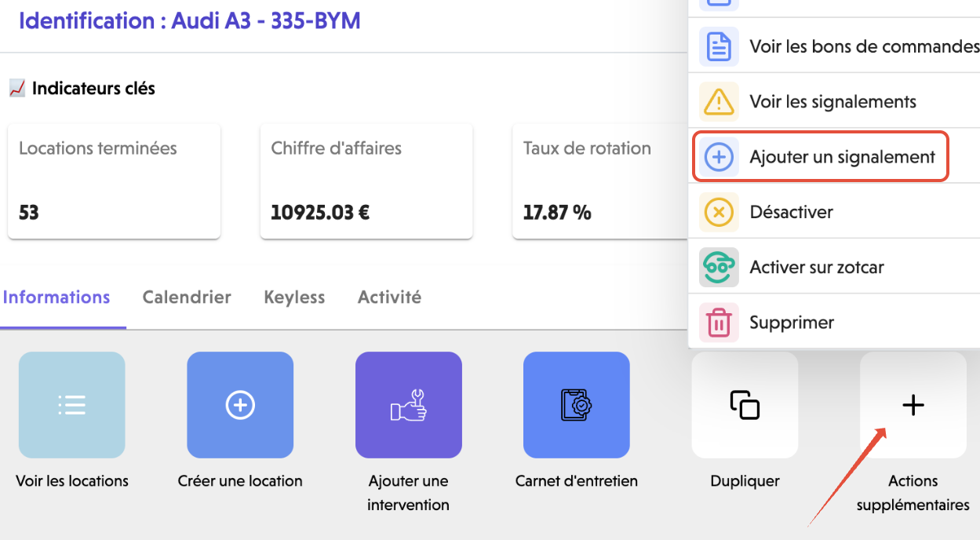
Task: Click the Créer une location plus tile
Action: pos(240,404)
